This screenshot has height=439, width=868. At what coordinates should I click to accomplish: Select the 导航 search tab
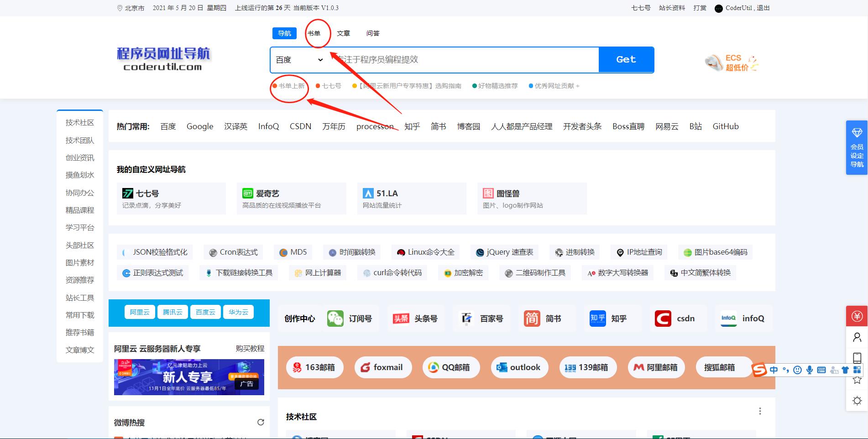[x=284, y=33]
